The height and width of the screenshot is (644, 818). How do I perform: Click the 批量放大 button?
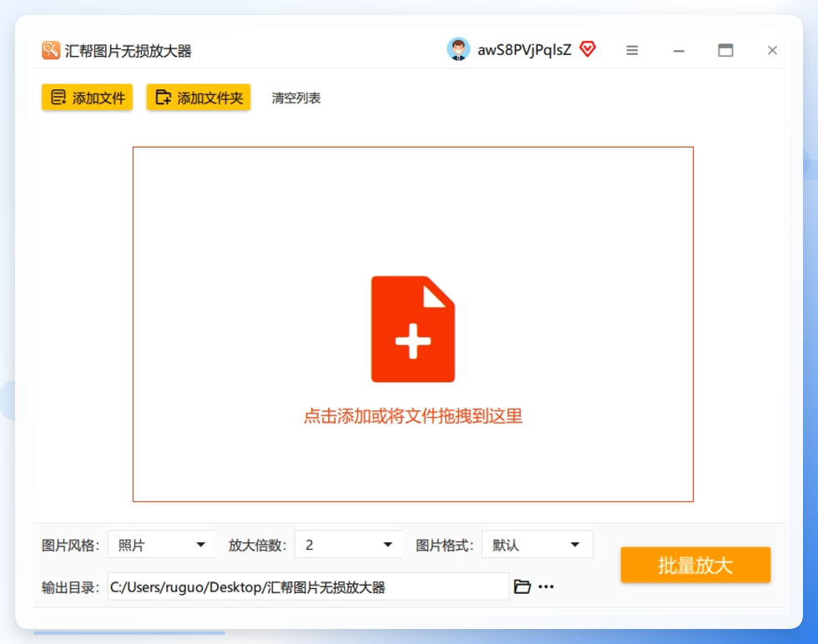[695, 565]
